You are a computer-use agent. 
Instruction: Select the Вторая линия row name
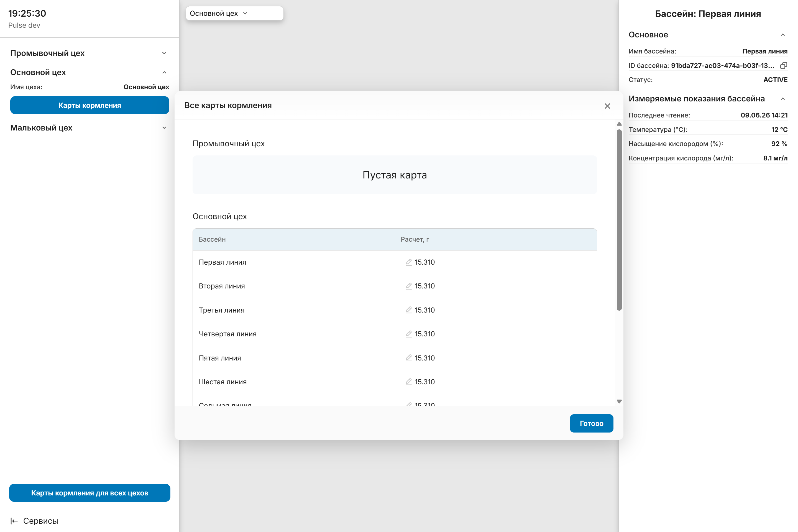click(222, 286)
